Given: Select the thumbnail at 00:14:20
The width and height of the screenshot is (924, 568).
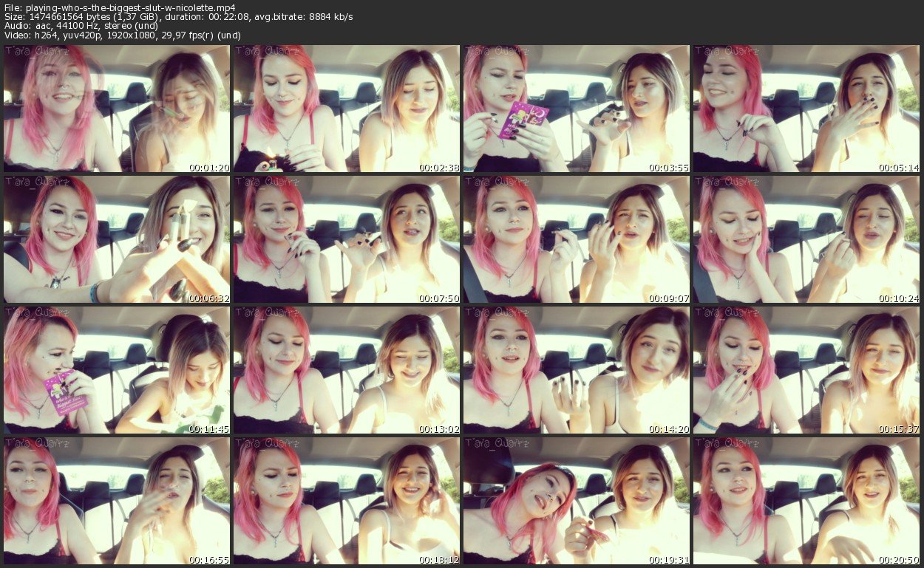Looking at the screenshot, I should pos(577,370).
